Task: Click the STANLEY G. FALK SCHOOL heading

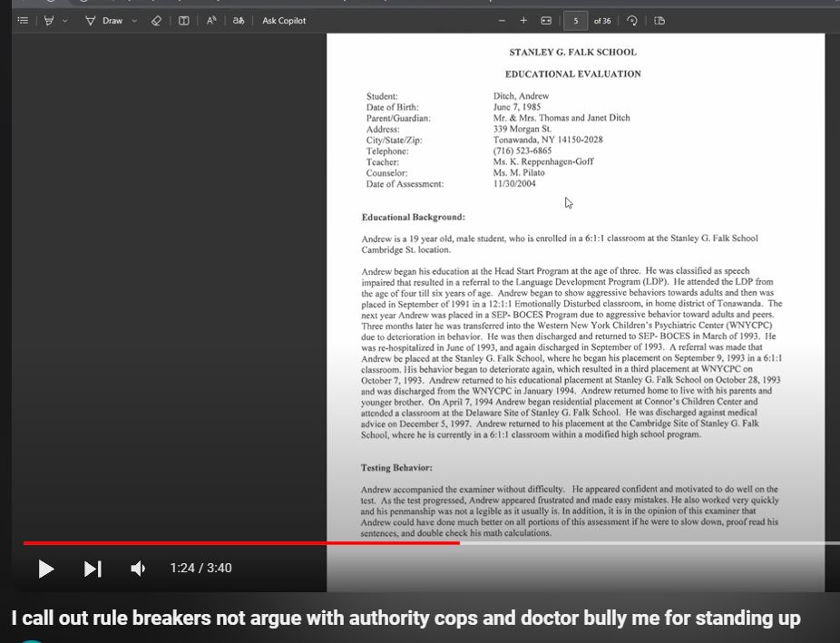Action: pyautogui.click(x=572, y=52)
